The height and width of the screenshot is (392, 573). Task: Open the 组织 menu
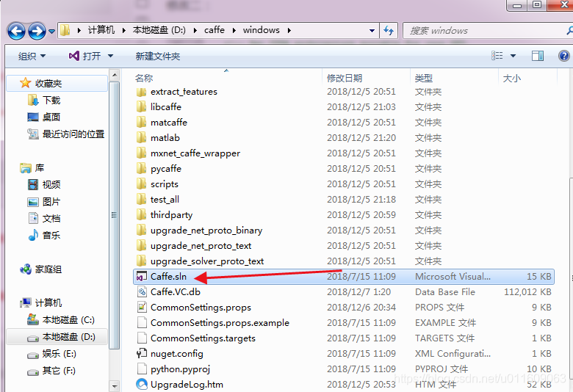click(32, 57)
